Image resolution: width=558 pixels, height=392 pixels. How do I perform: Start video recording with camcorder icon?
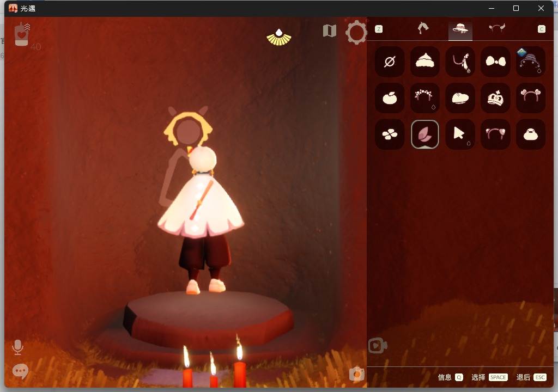378,345
